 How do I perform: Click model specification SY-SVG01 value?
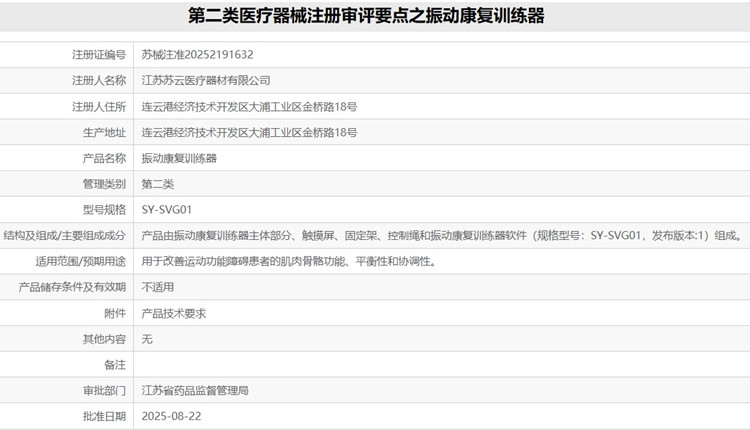167,210
